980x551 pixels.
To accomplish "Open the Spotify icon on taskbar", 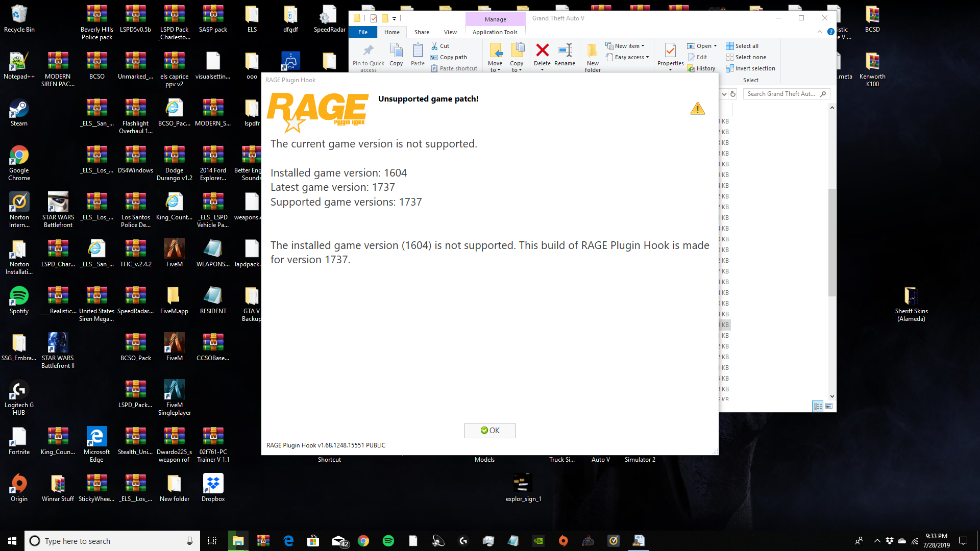I will 388,541.
